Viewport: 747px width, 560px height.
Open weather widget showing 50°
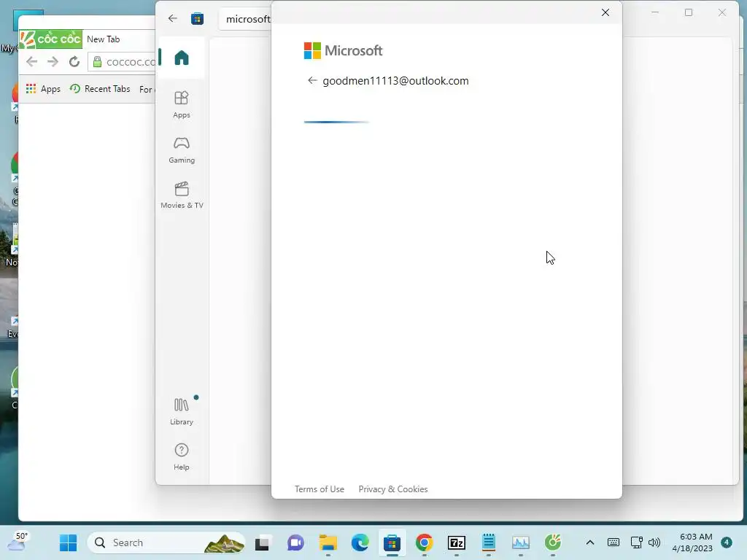click(x=18, y=542)
